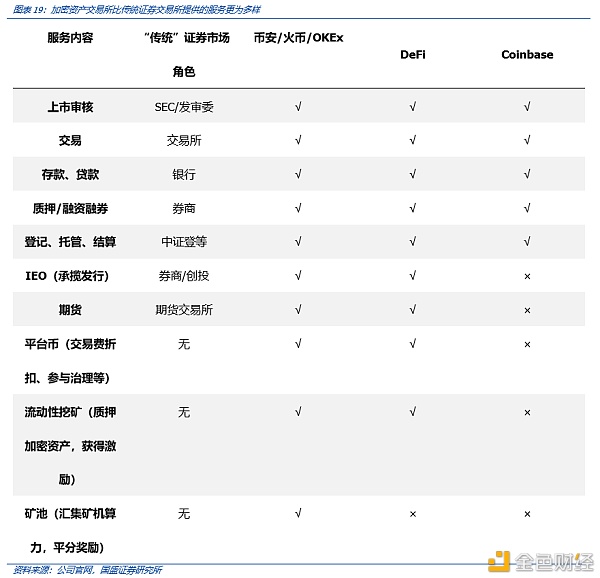This screenshot has height=578, width=600.
Task: Click the 上市审核 row label
Action: click(x=70, y=107)
